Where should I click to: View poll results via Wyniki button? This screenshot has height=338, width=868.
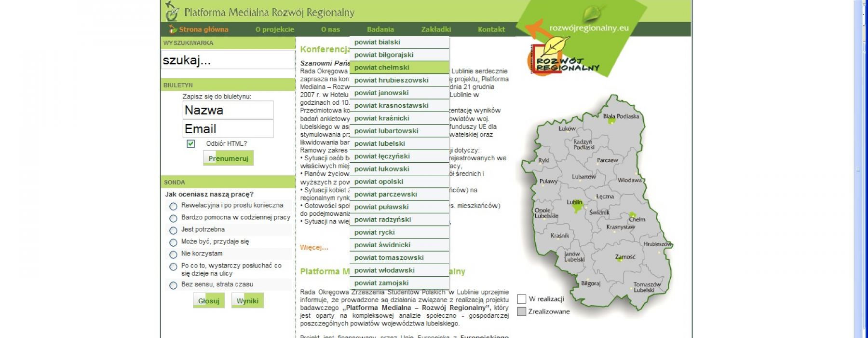(x=247, y=301)
